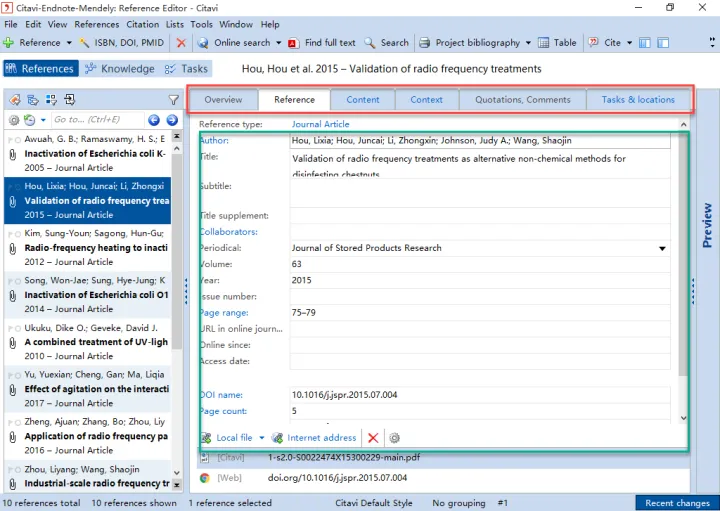Click Find full text
Viewport: 720px width, 511px height.
click(322, 43)
